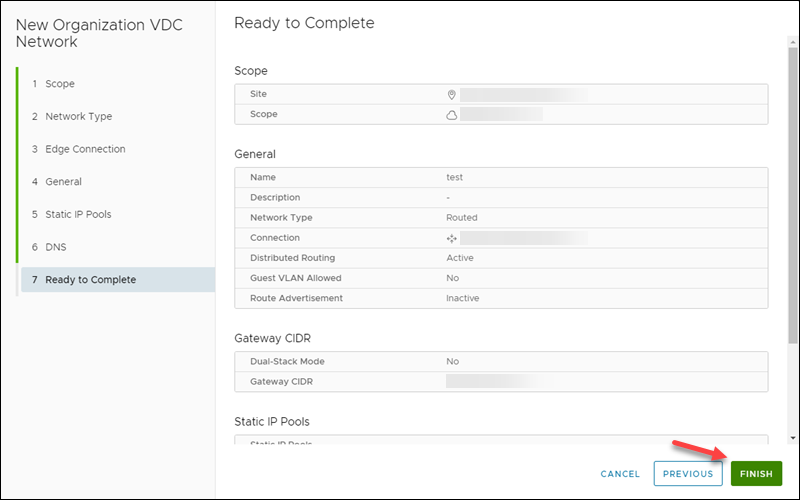Click the connection edge gateway icon
Screen dimensions: 800x500
coord(452,238)
